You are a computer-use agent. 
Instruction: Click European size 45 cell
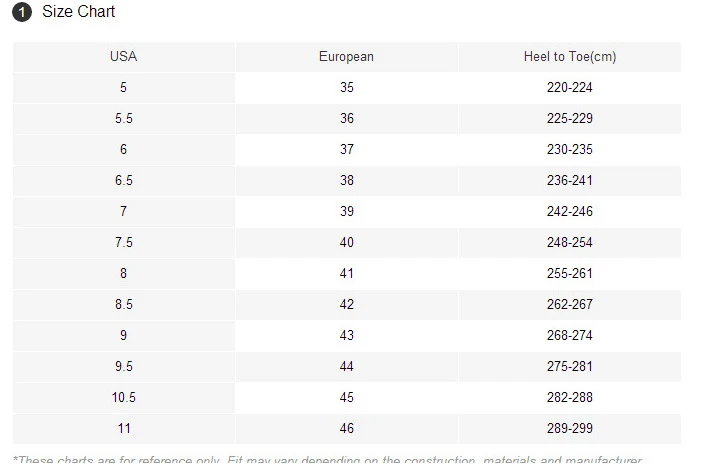[x=346, y=398]
